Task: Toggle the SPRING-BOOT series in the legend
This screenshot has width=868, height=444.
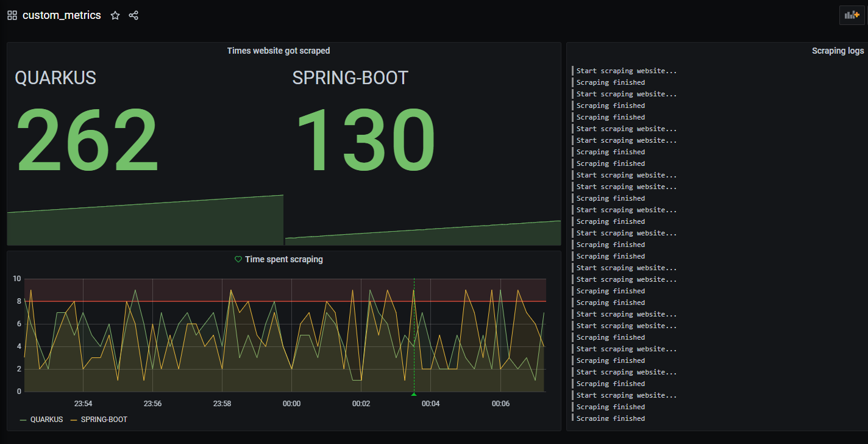Action: pos(104,420)
